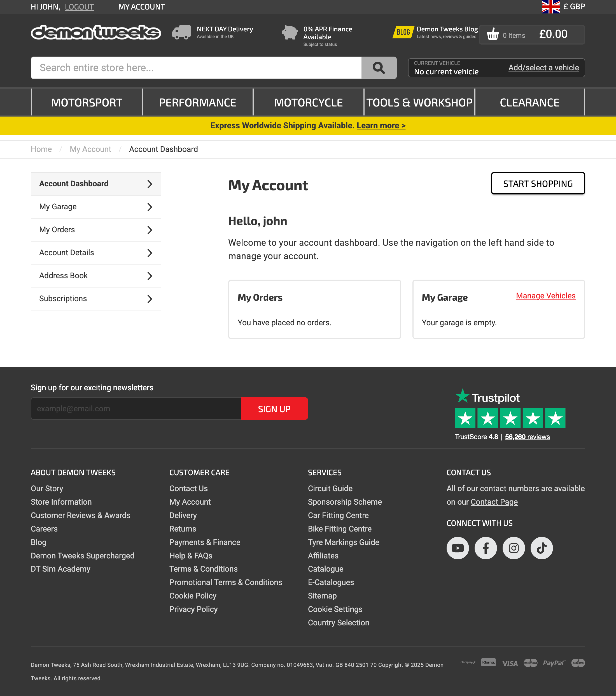
Task: Open the Facebook social icon
Action: tap(486, 548)
